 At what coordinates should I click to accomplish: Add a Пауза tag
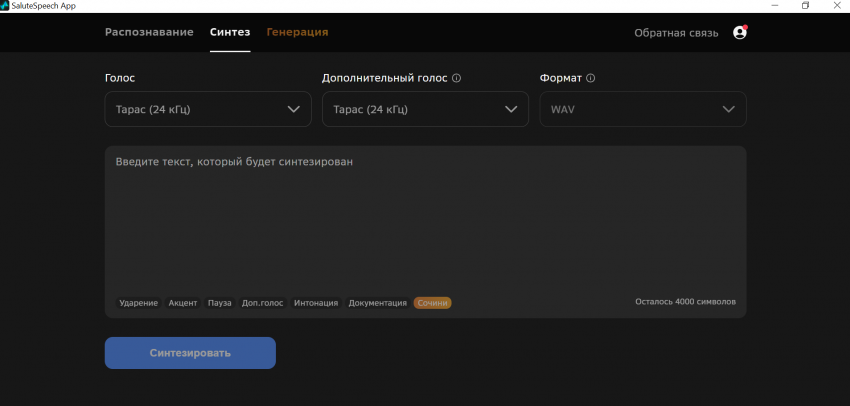click(x=219, y=303)
